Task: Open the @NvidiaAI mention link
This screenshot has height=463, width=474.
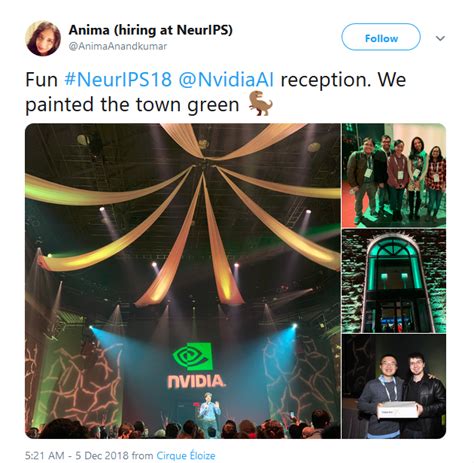Action: tap(226, 80)
